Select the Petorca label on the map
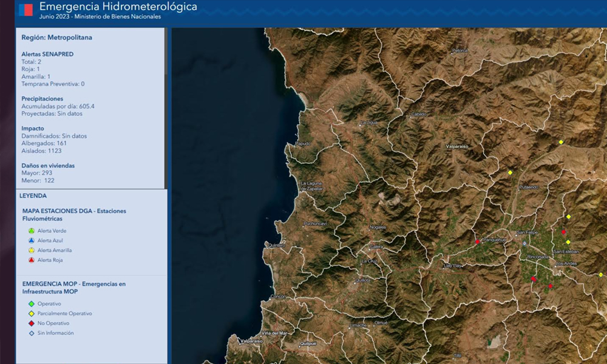Viewport: 607px width, 364px height. click(x=460, y=51)
